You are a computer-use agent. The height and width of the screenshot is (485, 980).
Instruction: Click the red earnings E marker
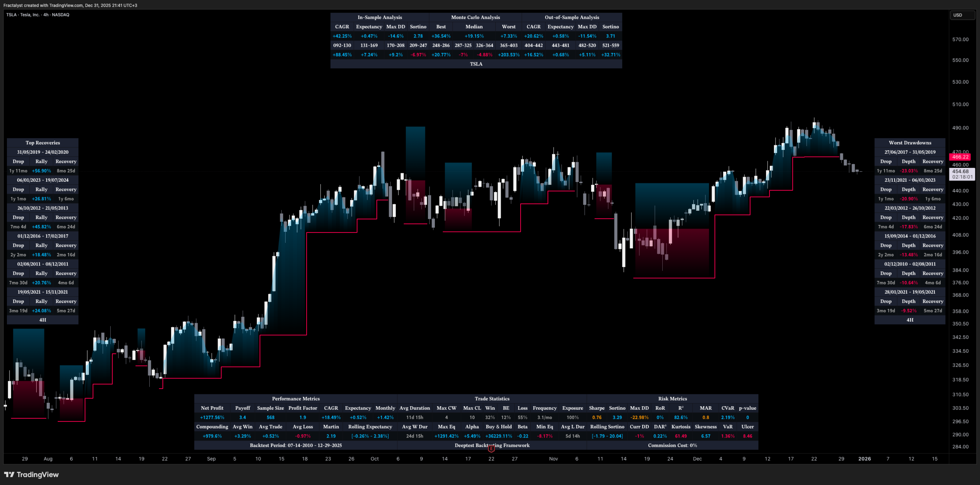[x=491, y=449]
